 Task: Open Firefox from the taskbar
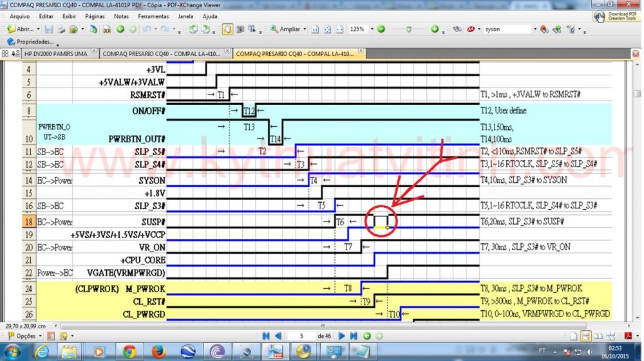pos(159,352)
